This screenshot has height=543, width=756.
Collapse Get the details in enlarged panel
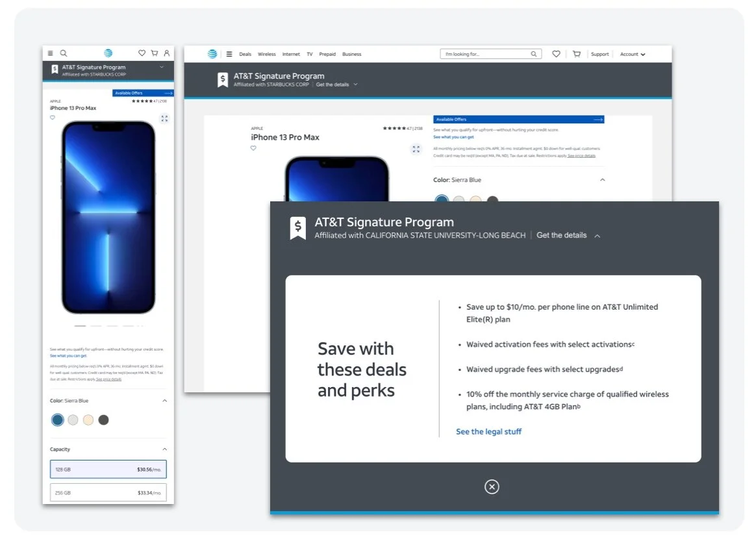click(568, 235)
